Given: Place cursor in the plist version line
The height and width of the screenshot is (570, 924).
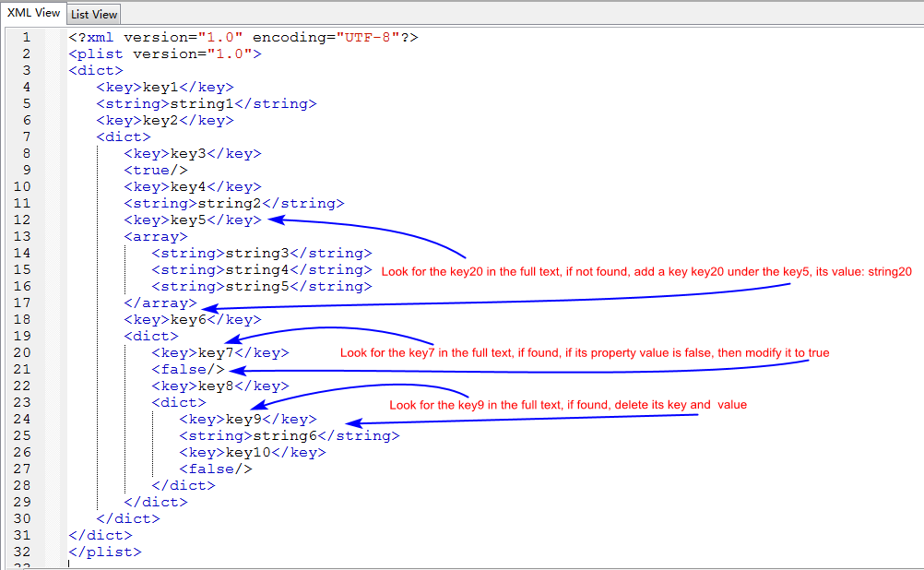Looking at the screenshot, I should 165,54.
